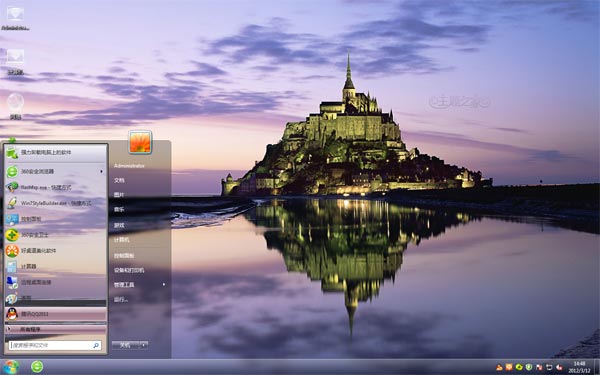Launch 计算器 calculator from Start menu

tap(56, 266)
